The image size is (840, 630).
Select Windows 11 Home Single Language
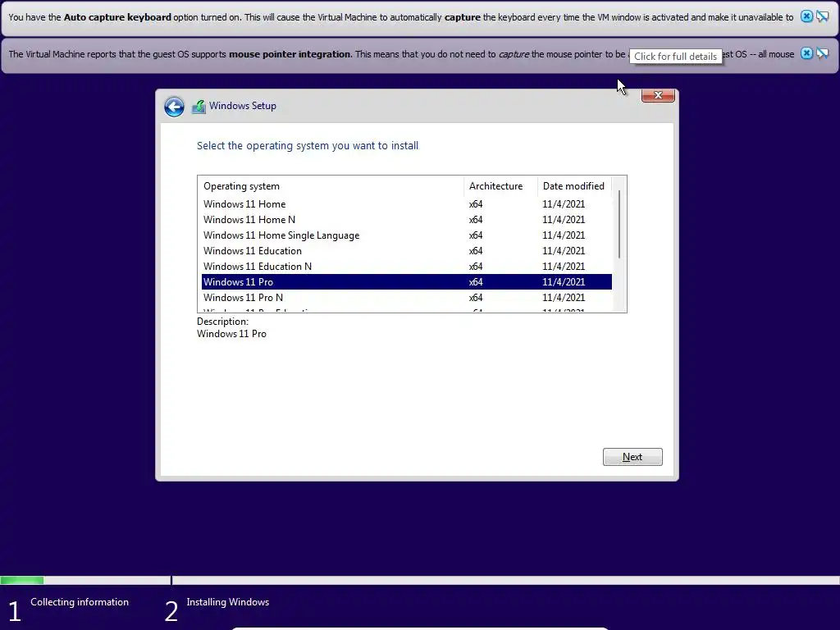tap(407, 235)
